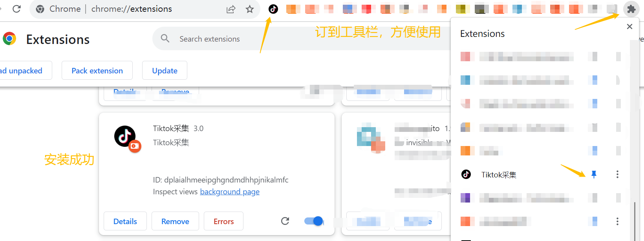Disable the Tiktok采集 extension toggle
The width and height of the screenshot is (644, 241).
(314, 221)
